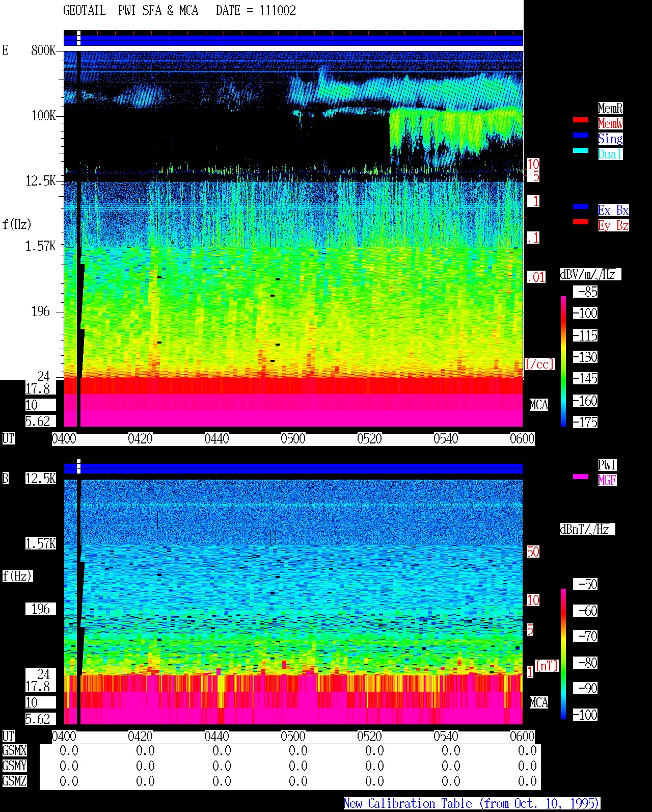
Task: Click the '12.5K' label in the E panel
Action: point(40,181)
